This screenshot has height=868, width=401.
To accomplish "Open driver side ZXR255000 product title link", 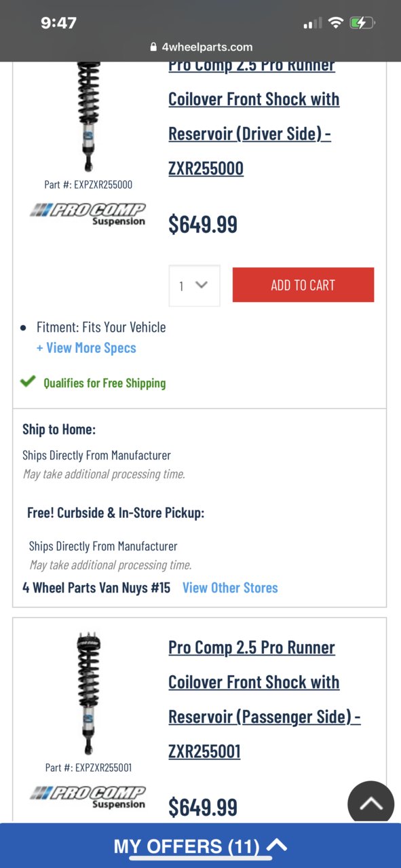I will click(x=254, y=117).
